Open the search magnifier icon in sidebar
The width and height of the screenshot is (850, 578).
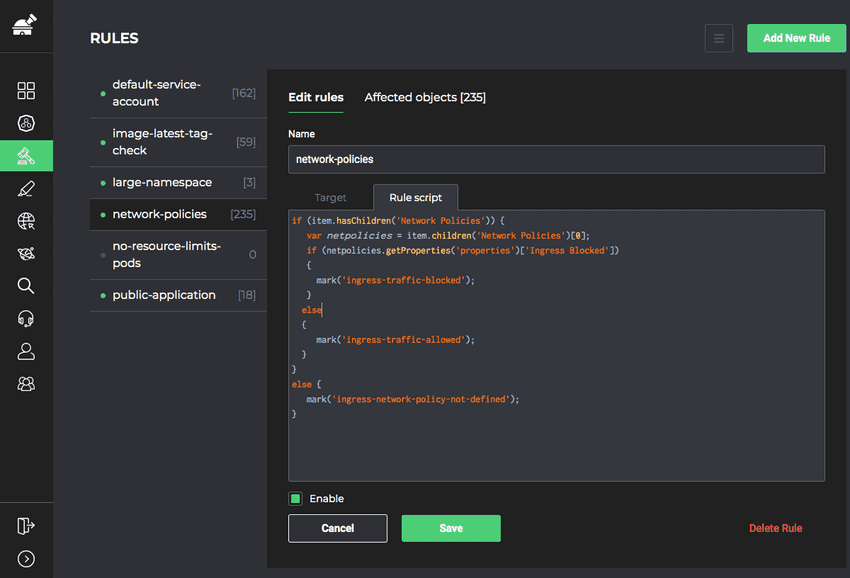[26, 286]
